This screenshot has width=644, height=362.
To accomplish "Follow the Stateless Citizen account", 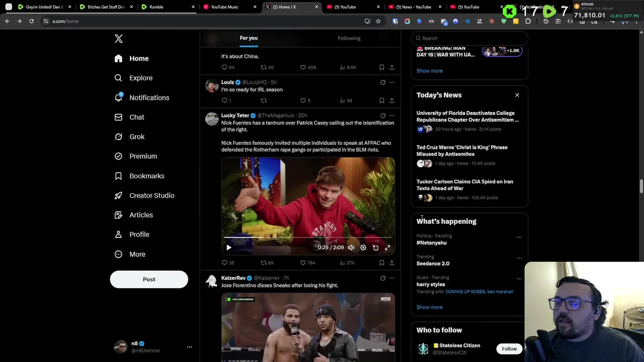I will coord(509,349).
